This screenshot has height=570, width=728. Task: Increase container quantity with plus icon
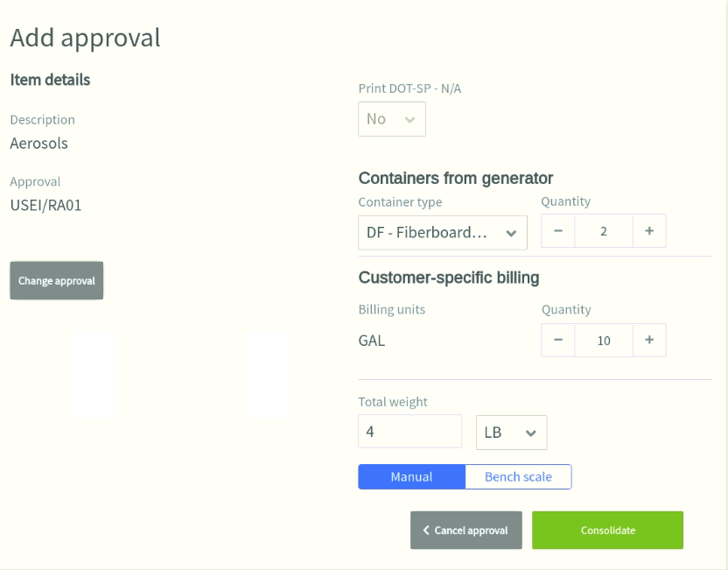649,231
